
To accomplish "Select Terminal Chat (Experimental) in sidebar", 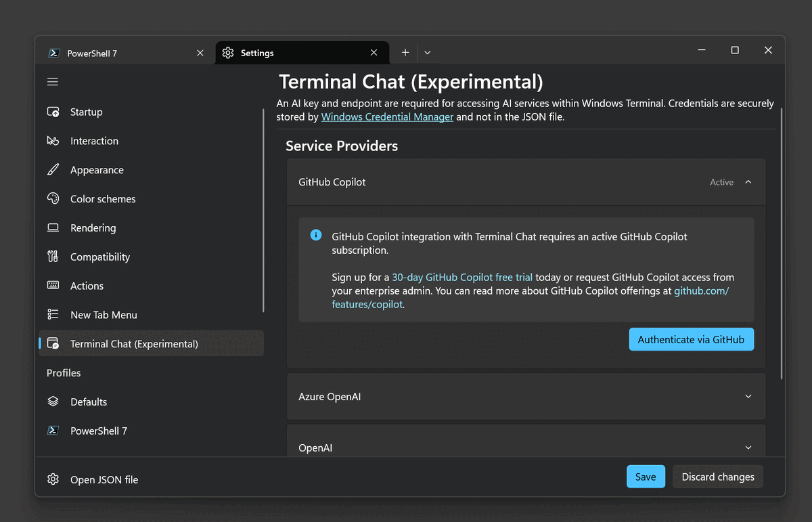I will point(134,344).
